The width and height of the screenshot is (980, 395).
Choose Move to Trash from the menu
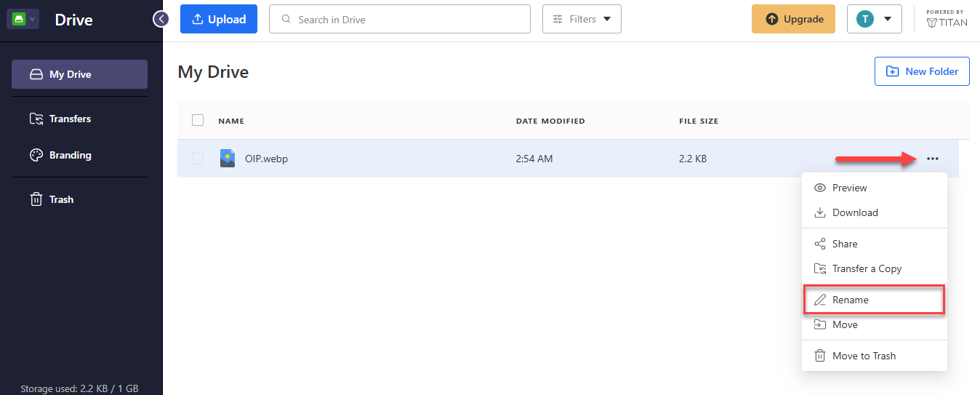coord(875,356)
